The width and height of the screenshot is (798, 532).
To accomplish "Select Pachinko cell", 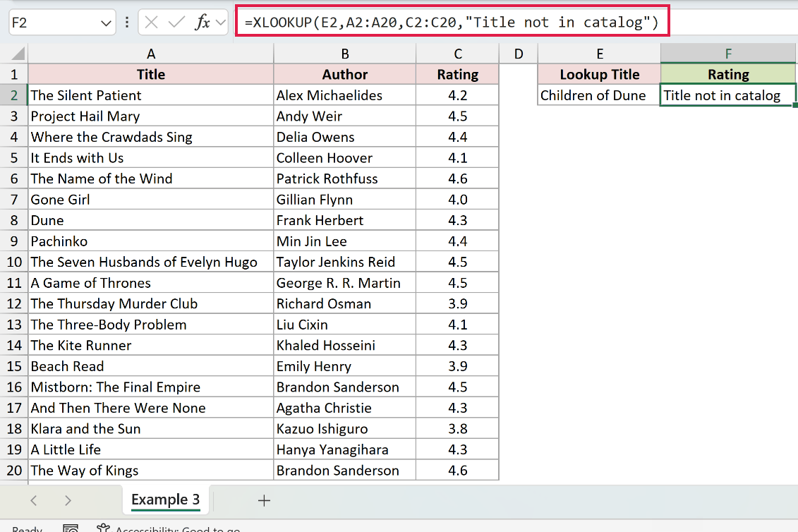I will coord(151,241).
